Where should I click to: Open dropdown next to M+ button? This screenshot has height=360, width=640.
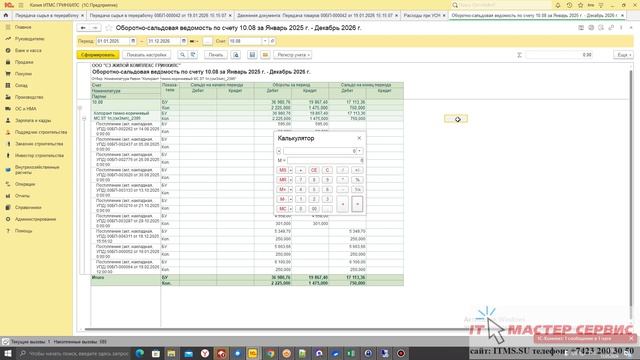291,190
